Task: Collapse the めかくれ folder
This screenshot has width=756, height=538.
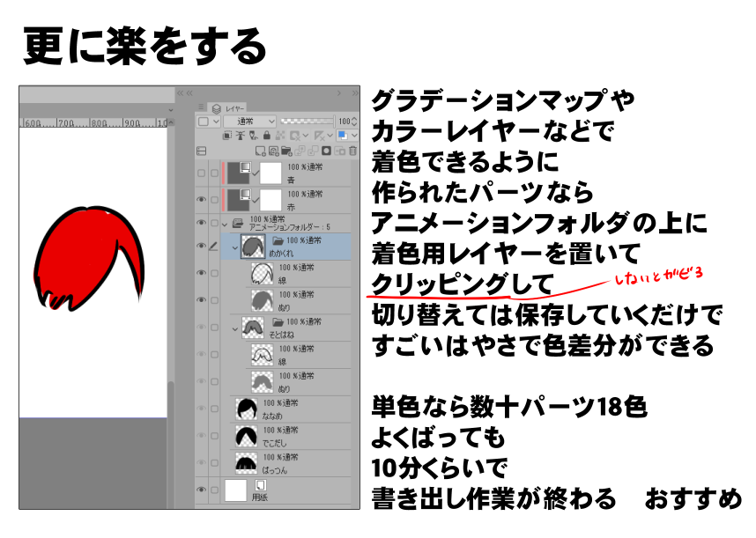Action: point(234,247)
